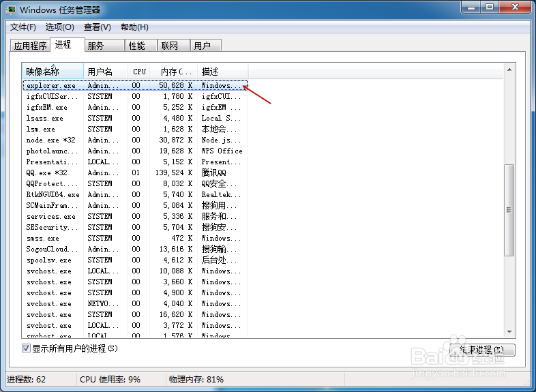Screen dimensions: 536x392
Task: Maximize the Task Manager window
Action: (x=490, y=7)
